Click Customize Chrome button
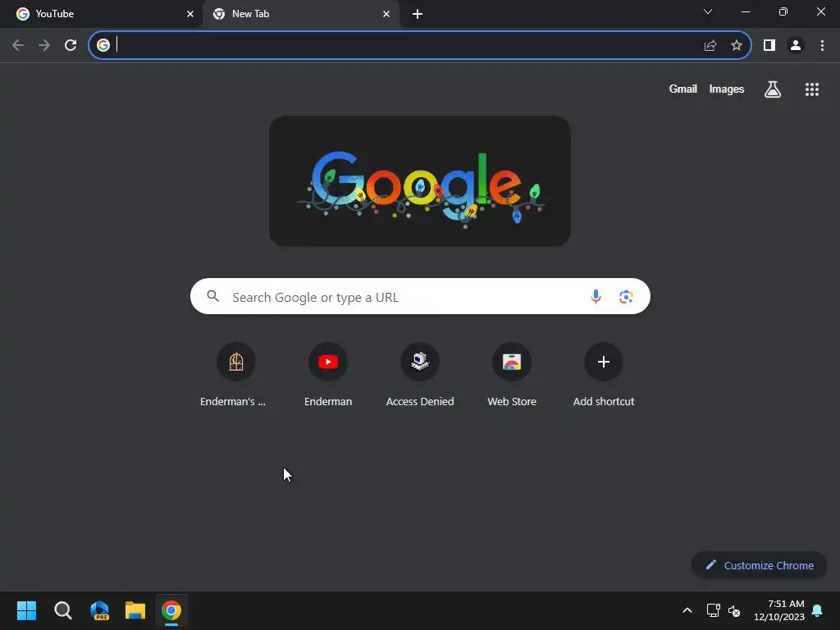840x630 pixels. click(759, 565)
